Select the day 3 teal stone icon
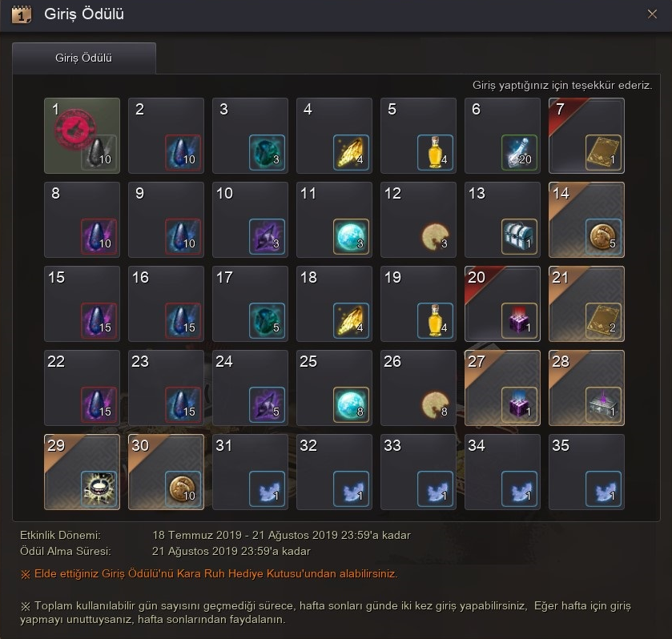The height and width of the screenshot is (639, 672). click(x=267, y=153)
